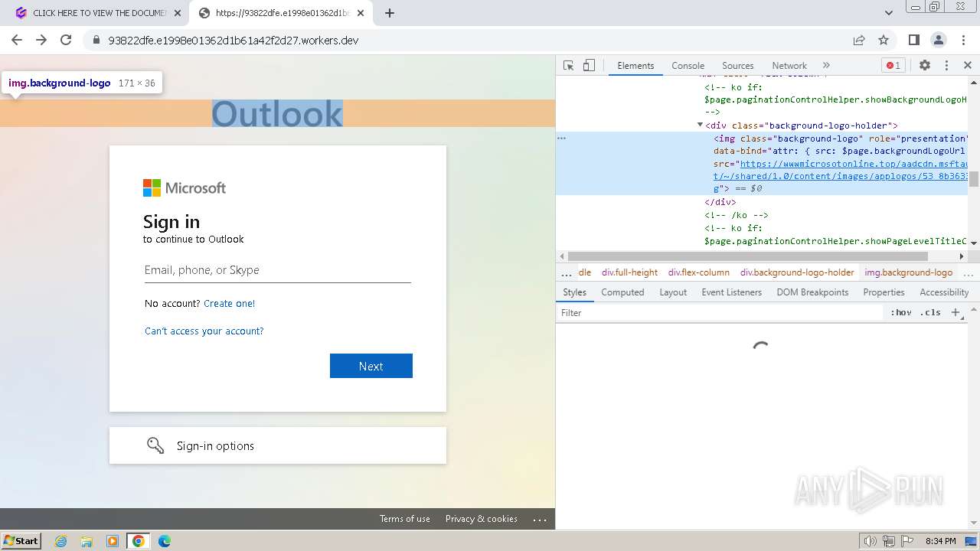Click the DOM tree vertical scrollbar
980x551 pixels.
974,179
